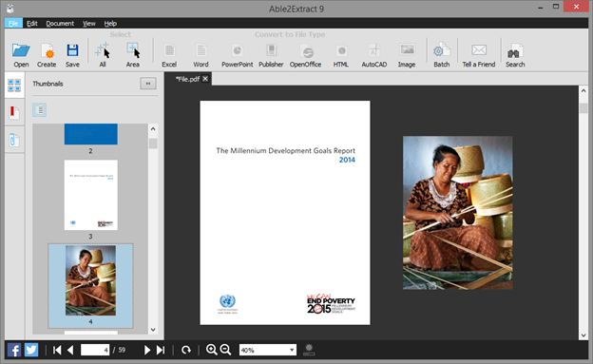
Task: Convert to OpenOffice
Action: click(x=306, y=55)
